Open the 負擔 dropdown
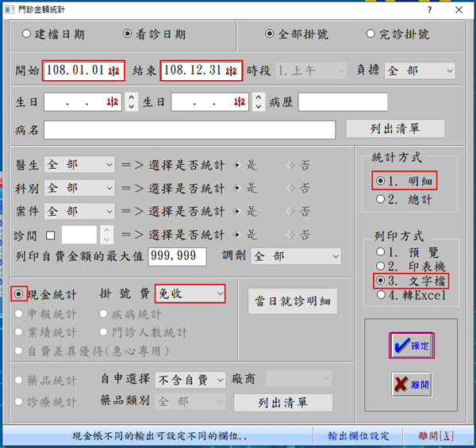476x448 pixels. (419, 71)
